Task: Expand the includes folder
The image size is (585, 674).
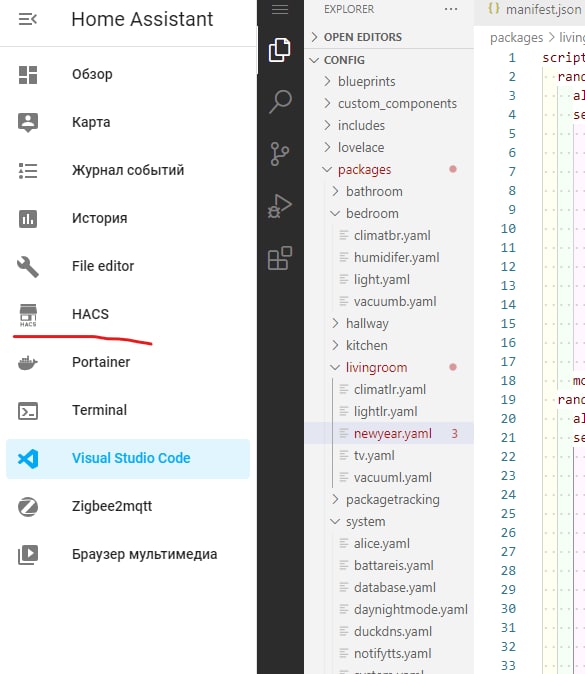Action: [328, 125]
